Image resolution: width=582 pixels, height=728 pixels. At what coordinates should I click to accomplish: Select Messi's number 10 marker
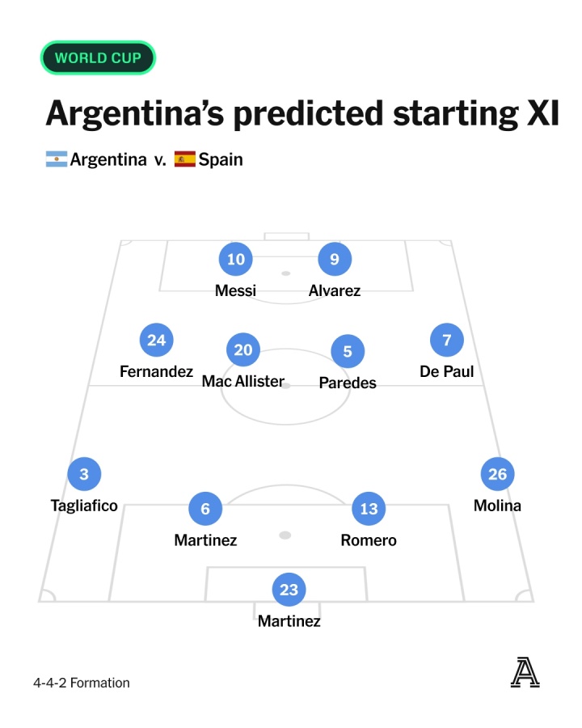click(236, 259)
